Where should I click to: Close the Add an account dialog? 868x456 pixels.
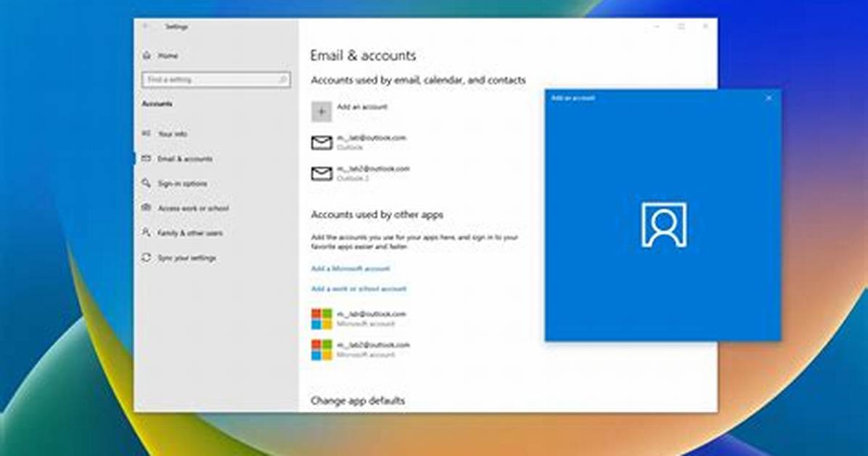click(x=769, y=98)
